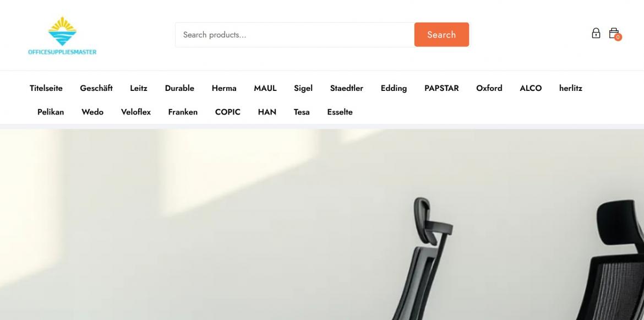The height and width of the screenshot is (320, 644).
Task: Visit the PAPSTAR category
Action: [441, 88]
